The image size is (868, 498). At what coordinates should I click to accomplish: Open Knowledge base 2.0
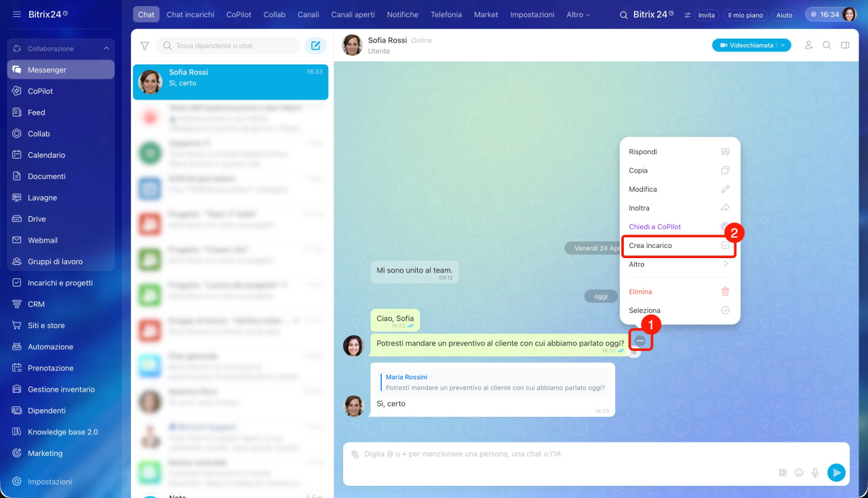tap(61, 432)
